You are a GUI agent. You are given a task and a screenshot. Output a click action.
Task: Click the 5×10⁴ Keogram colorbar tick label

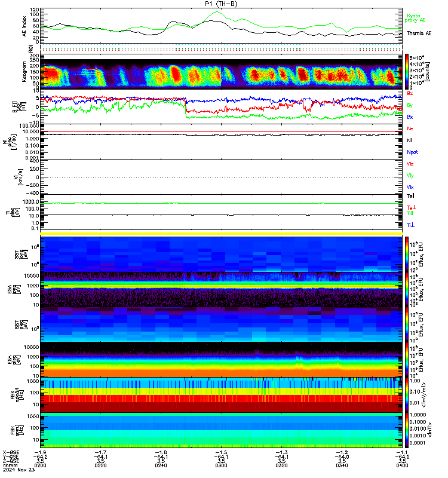[416, 57]
